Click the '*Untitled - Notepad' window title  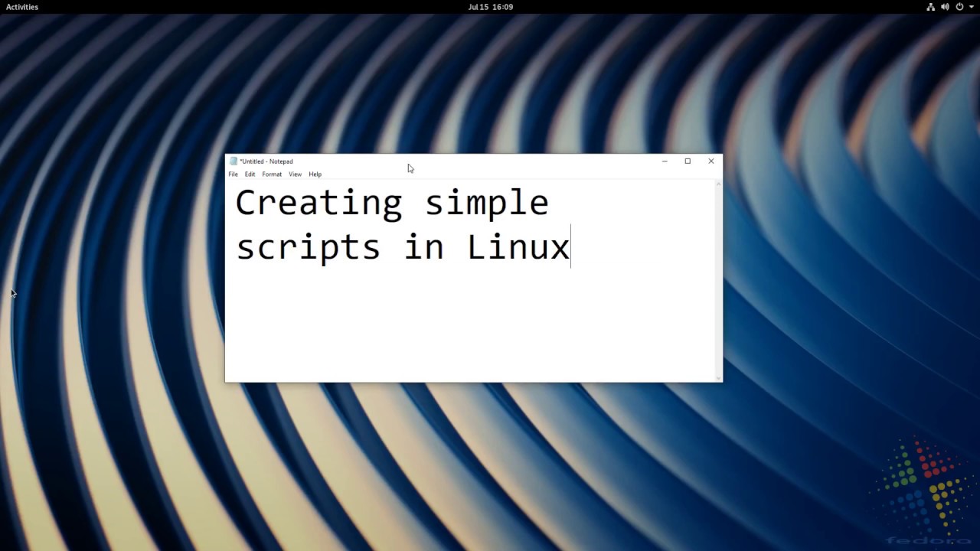click(266, 161)
